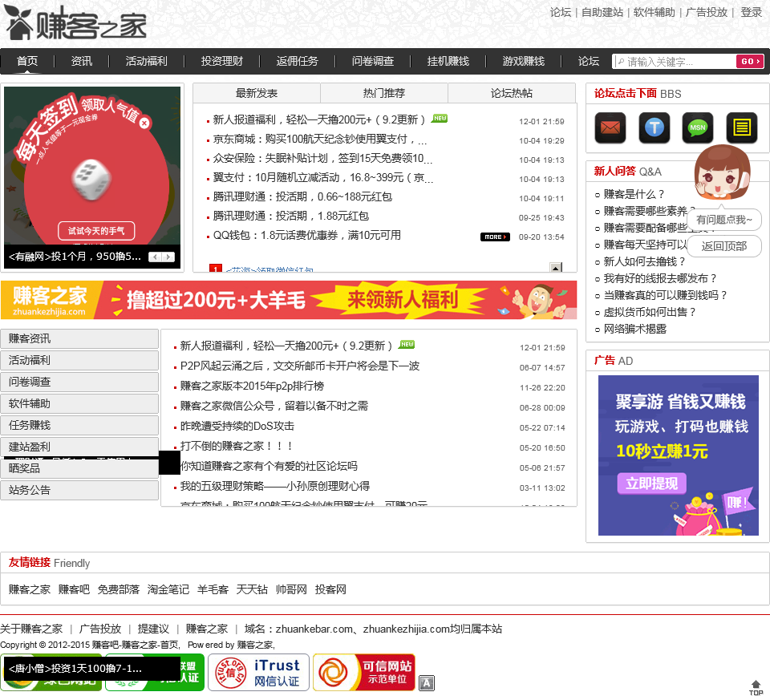Open 活动福利 in main navigation
Screen dimensions: 770x700
[146, 61]
